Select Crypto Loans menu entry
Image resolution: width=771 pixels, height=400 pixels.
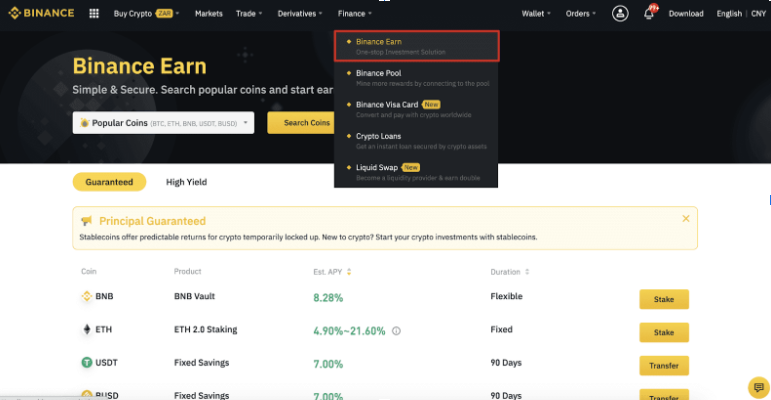tap(416, 141)
